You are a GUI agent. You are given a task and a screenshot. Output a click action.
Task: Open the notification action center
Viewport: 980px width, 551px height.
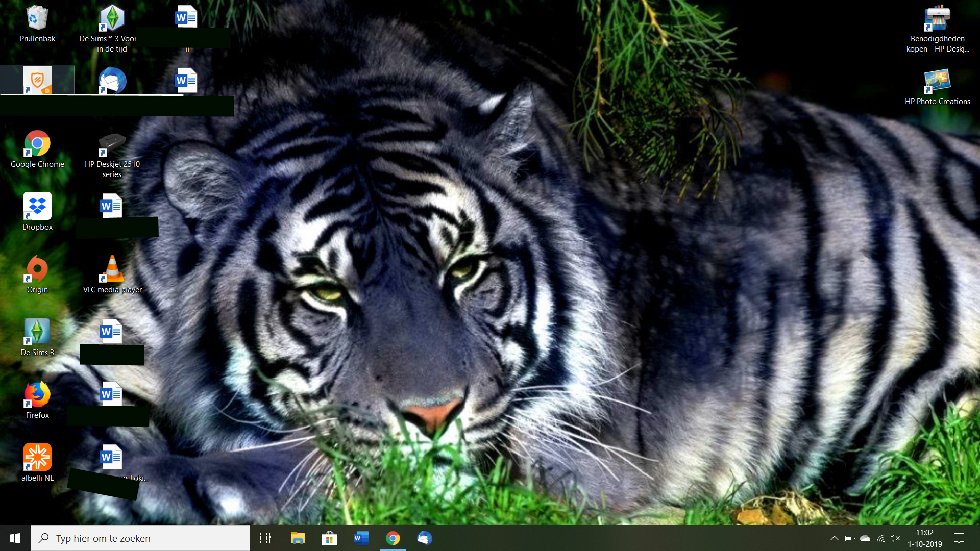(x=959, y=538)
